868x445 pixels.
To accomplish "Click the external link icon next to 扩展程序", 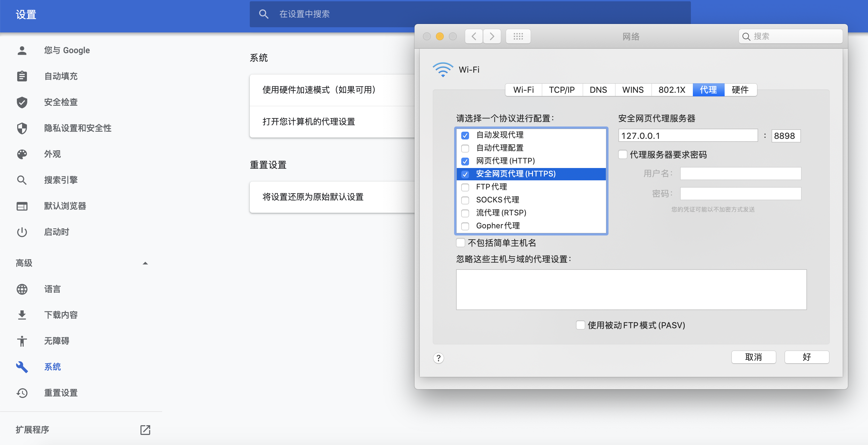I will tap(145, 430).
